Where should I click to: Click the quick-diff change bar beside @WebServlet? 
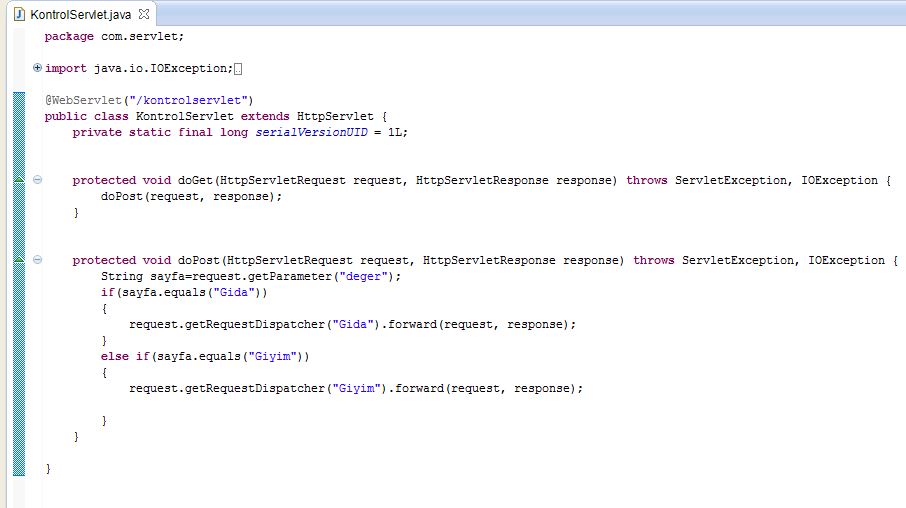pyautogui.click(x=19, y=100)
